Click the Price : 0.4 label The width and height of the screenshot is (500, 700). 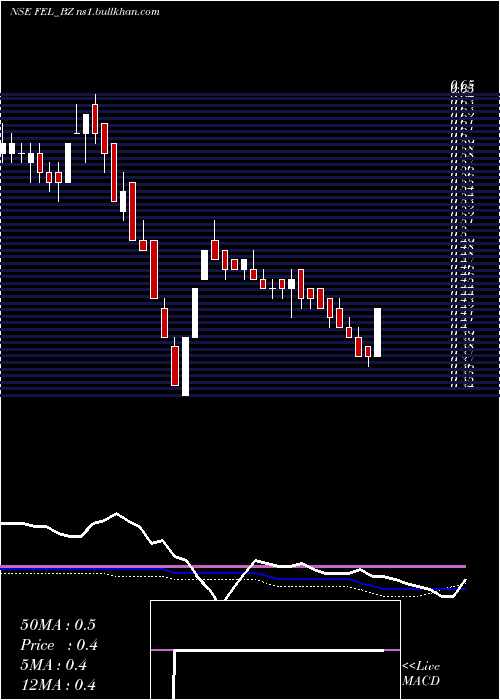coord(59,645)
